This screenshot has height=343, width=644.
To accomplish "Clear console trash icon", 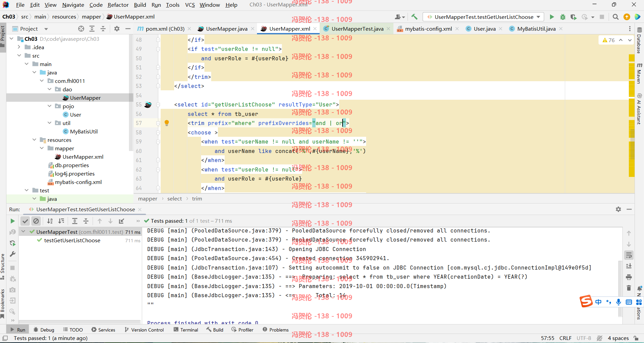I will [629, 288].
